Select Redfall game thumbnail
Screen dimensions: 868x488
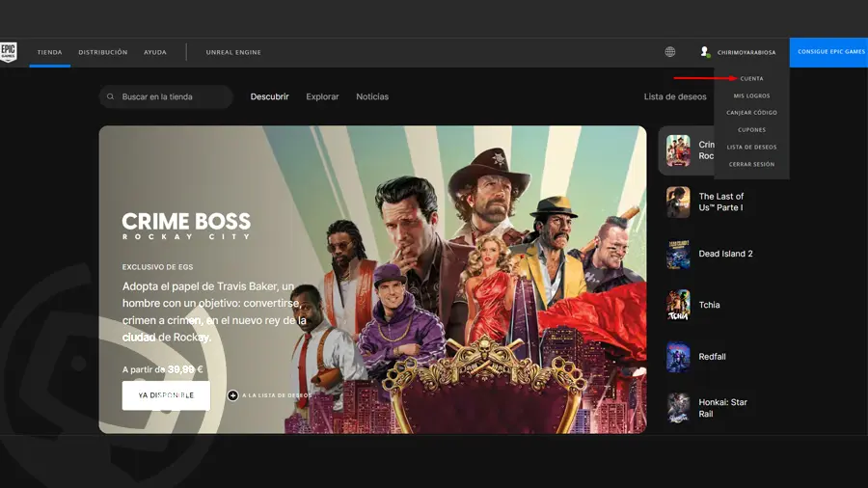[x=678, y=357]
